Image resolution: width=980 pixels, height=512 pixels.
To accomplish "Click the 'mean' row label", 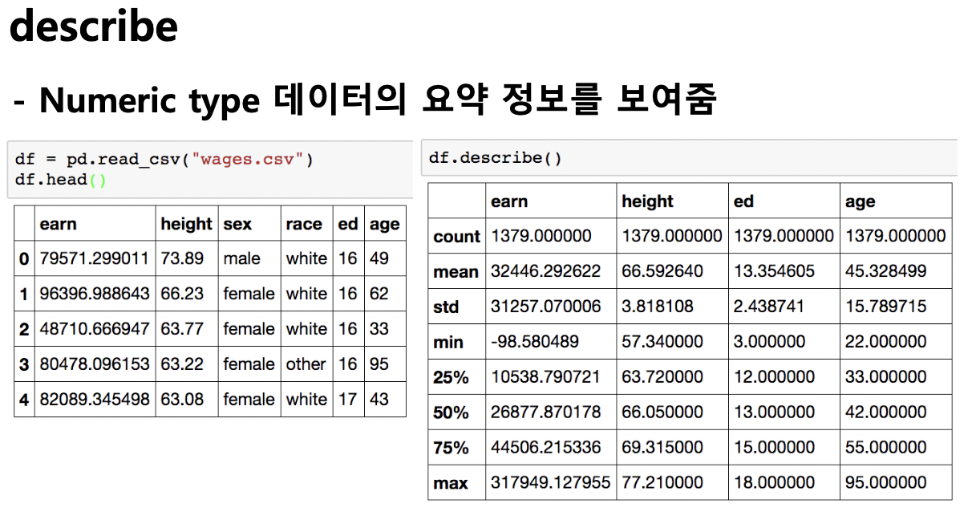I will (x=456, y=272).
